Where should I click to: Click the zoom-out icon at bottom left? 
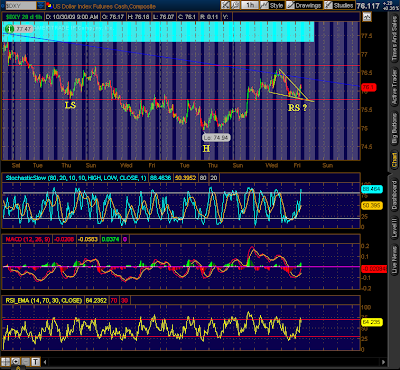[x=25, y=362]
